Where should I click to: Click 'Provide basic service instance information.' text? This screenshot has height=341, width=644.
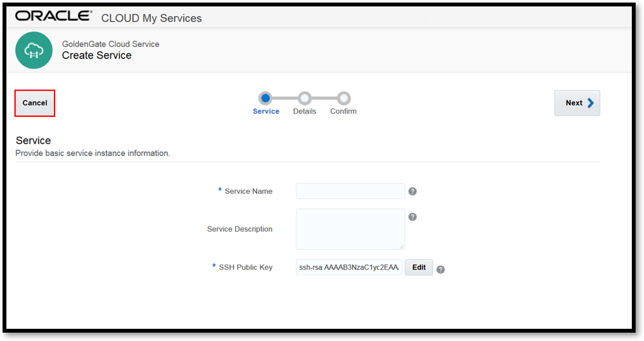click(x=92, y=153)
